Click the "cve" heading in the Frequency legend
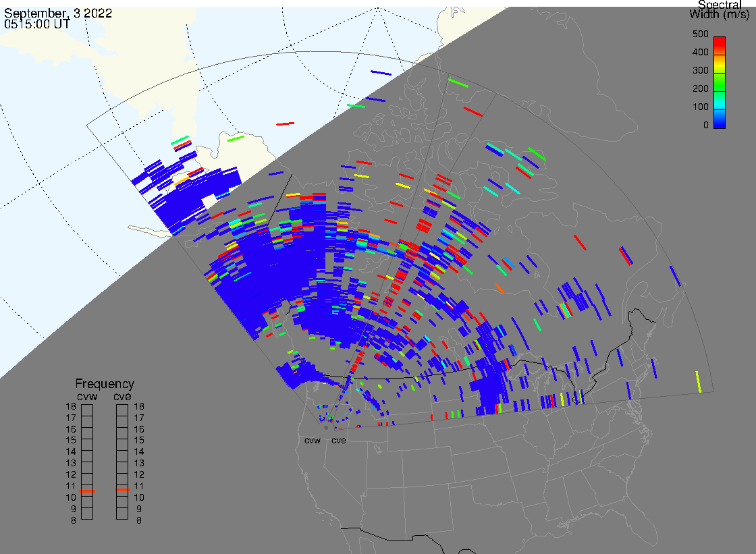756x554 pixels. 122,396
